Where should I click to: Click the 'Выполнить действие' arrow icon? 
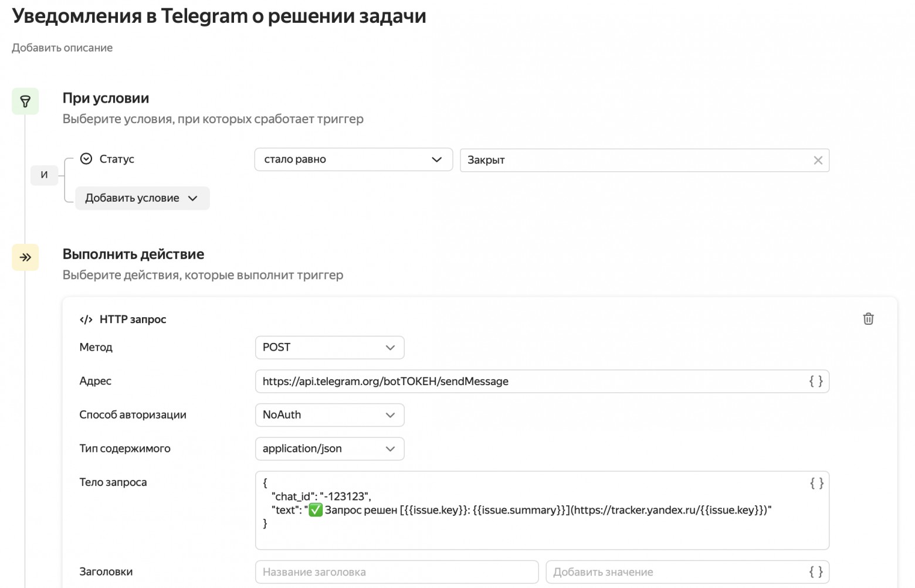point(25,257)
